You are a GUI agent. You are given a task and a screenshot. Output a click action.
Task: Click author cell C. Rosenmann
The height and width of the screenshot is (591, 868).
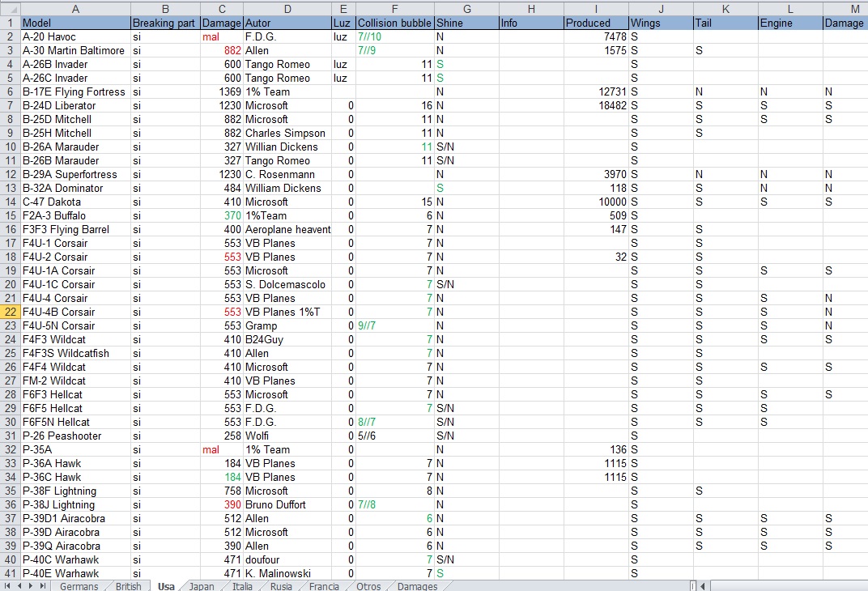[x=287, y=174]
